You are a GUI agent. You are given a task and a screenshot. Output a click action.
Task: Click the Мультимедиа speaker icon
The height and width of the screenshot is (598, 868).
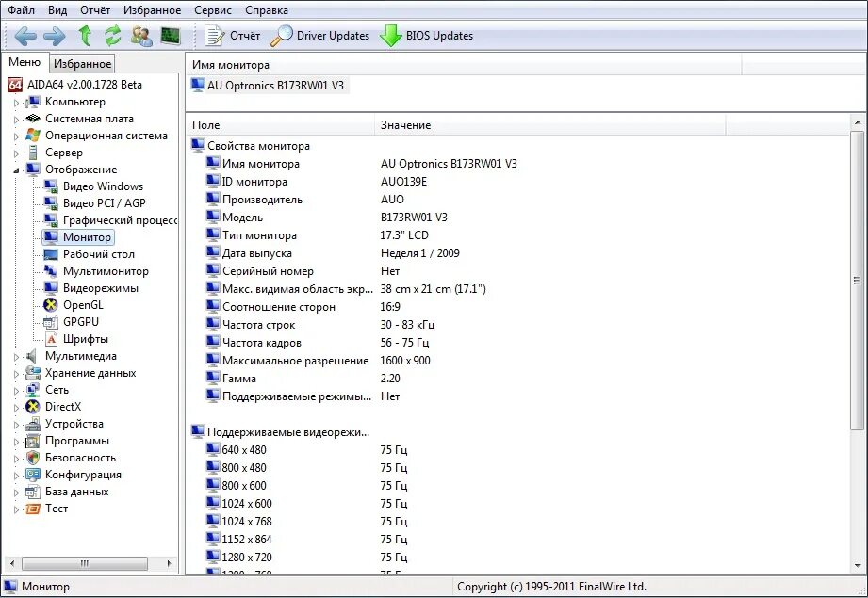click(33, 356)
